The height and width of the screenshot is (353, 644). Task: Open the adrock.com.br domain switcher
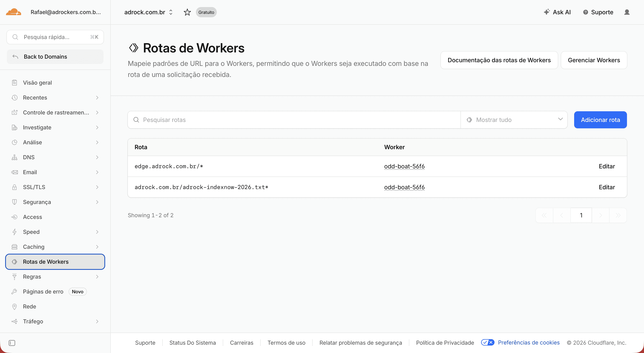[x=148, y=12]
